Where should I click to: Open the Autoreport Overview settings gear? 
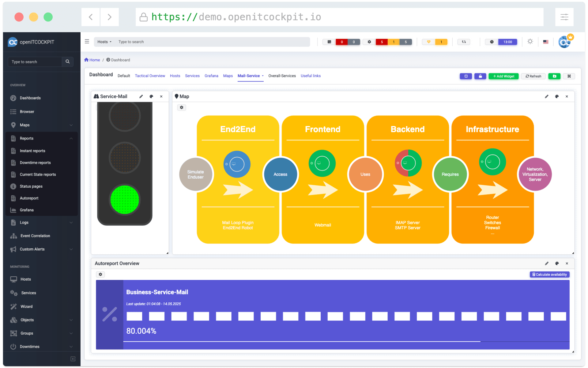100,274
